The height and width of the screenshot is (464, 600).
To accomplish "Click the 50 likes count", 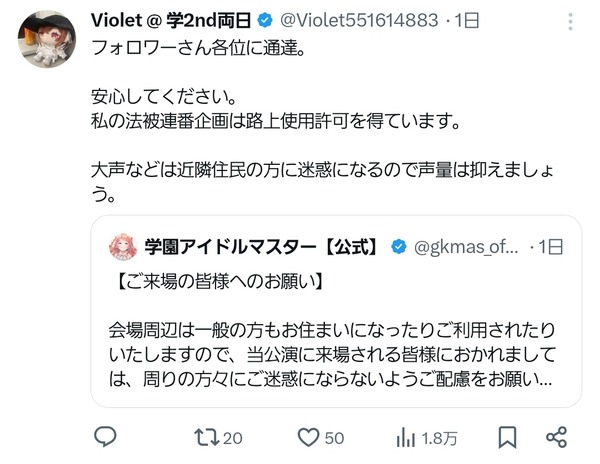I will [x=334, y=438].
